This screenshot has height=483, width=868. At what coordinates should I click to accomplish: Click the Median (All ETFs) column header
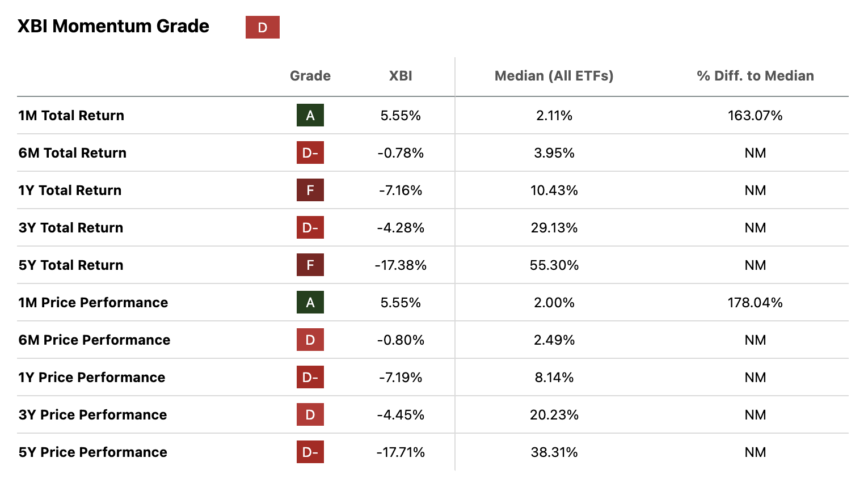(x=554, y=76)
